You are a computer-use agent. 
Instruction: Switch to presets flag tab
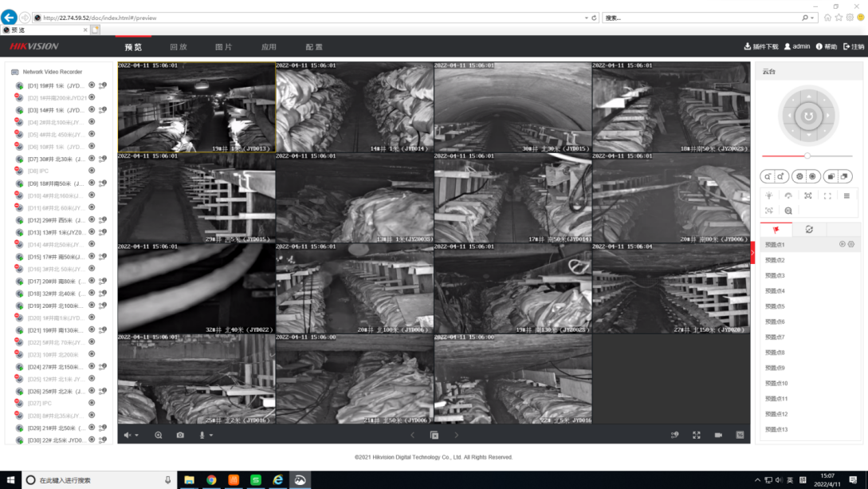click(776, 229)
